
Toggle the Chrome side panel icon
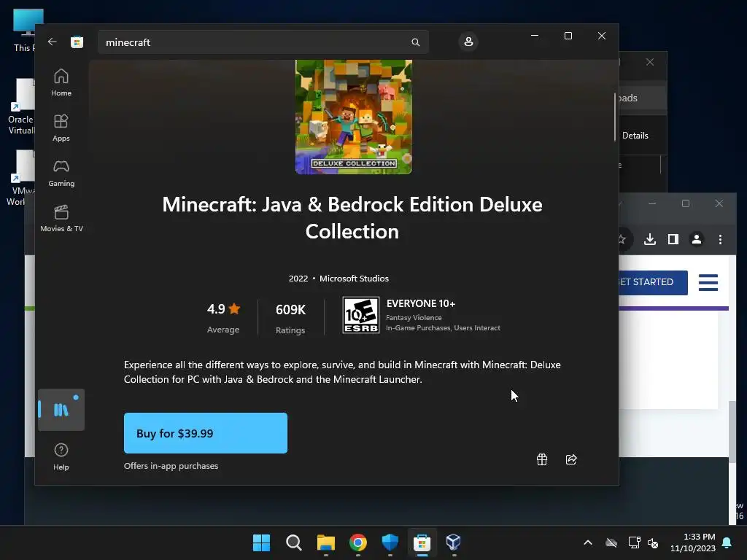coord(673,239)
